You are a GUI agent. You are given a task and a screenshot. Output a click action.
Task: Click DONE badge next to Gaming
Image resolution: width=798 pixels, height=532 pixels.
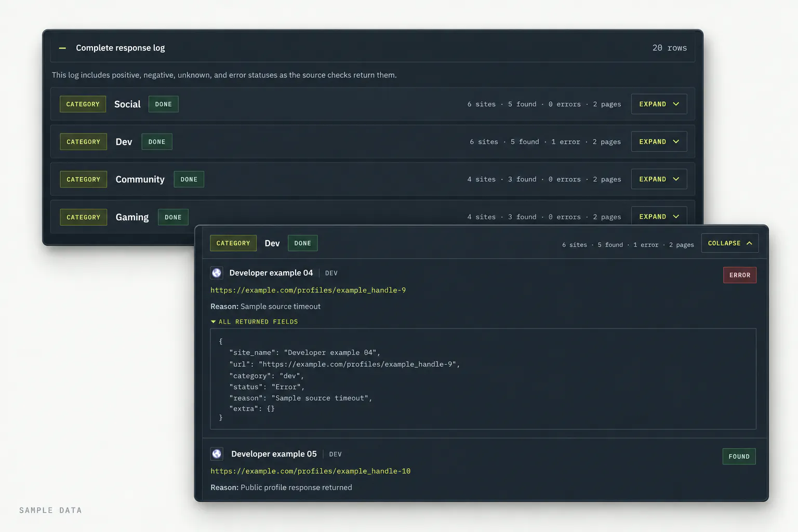pos(173,217)
